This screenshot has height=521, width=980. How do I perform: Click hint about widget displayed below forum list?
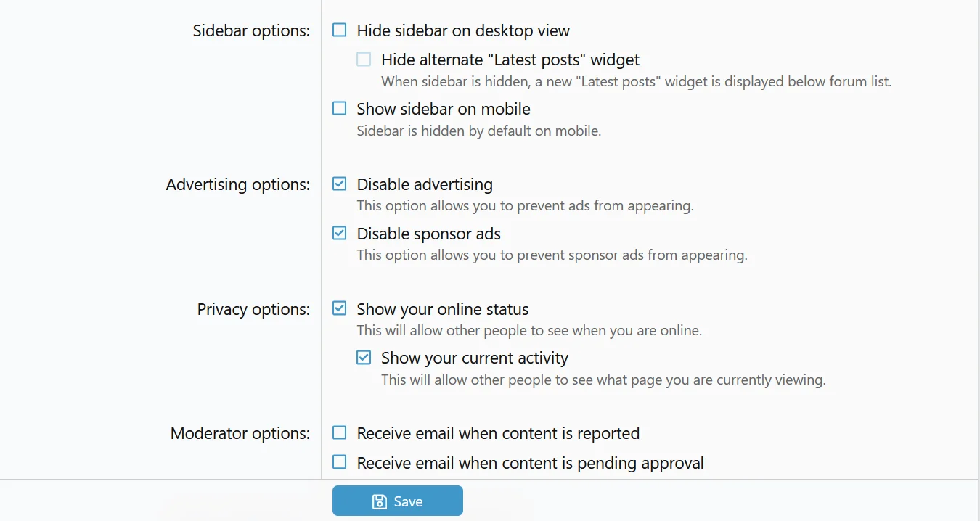pyautogui.click(x=636, y=81)
